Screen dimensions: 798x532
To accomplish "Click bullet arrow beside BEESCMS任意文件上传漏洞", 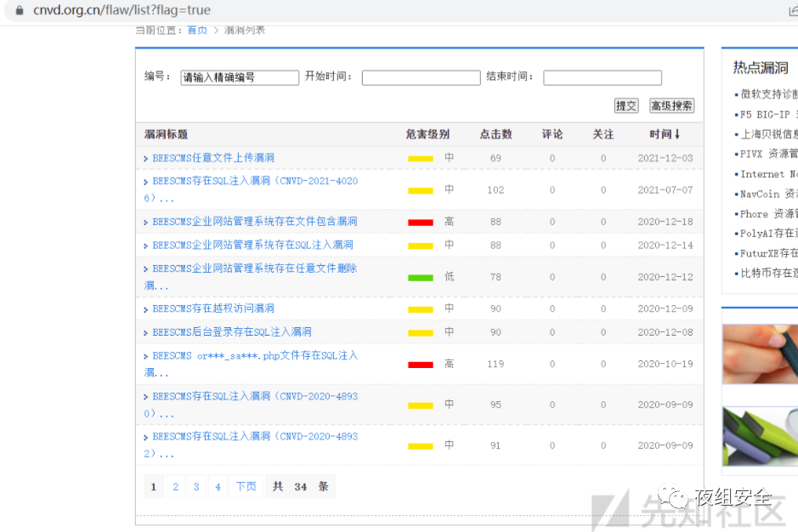I will point(146,159).
